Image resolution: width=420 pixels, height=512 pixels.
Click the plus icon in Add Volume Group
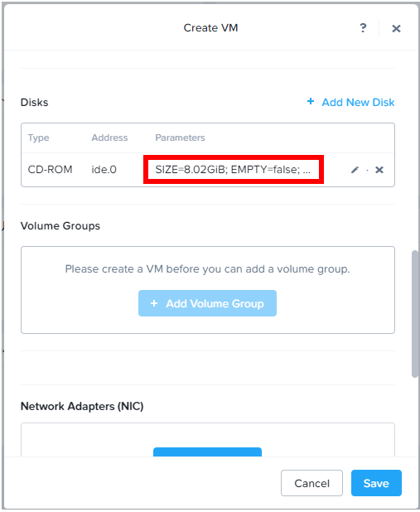154,303
